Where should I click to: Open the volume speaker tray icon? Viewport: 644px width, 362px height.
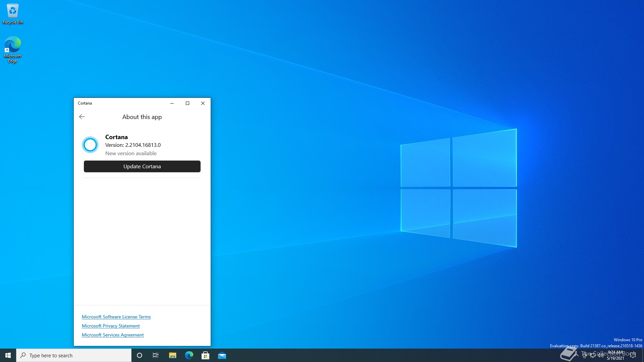point(601,355)
